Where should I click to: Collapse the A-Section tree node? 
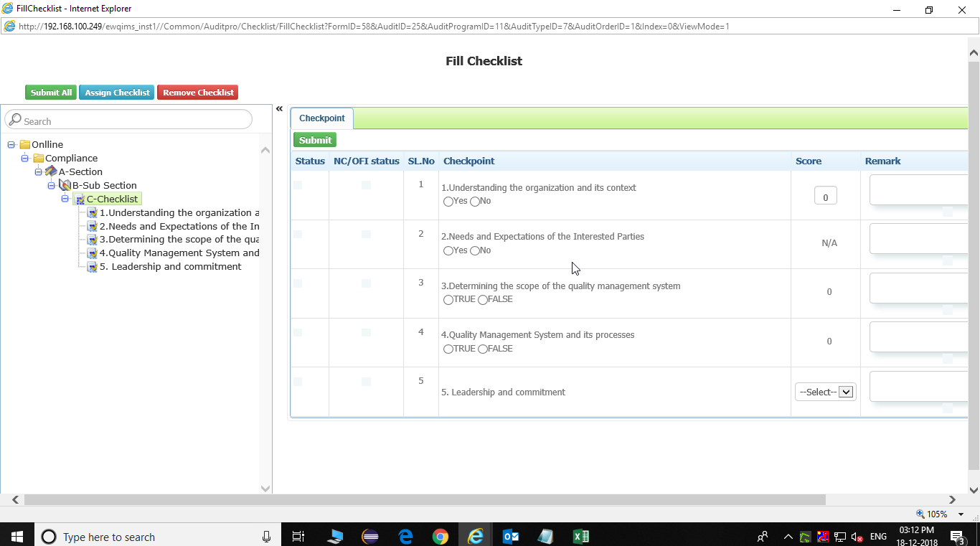click(39, 172)
